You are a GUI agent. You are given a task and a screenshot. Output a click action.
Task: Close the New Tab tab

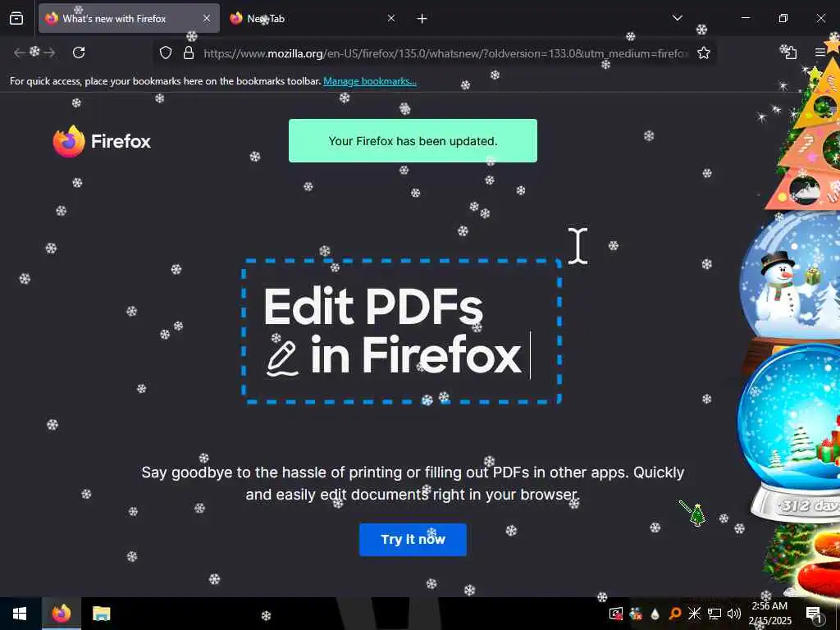[x=391, y=19]
